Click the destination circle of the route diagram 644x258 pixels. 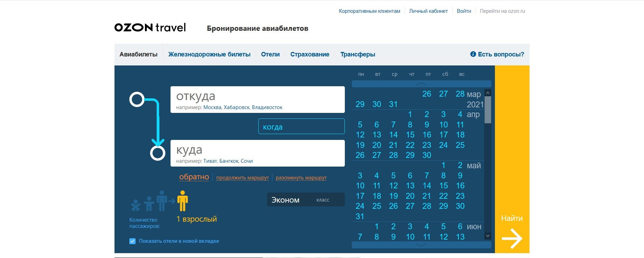pos(158,153)
